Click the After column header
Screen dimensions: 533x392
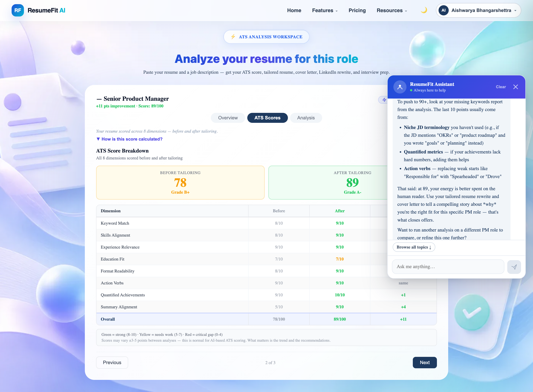pyautogui.click(x=340, y=211)
